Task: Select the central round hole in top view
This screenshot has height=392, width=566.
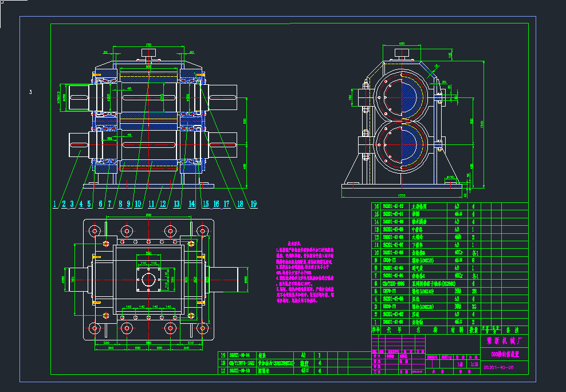Action: (x=148, y=281)
